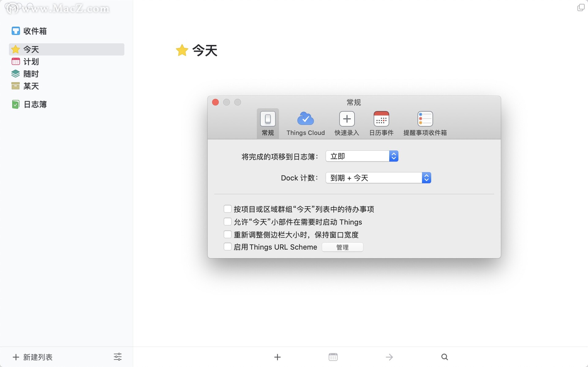Viewport: 588px width, 367px height.
Task: Open the 立即 logbook timing dropdown
Action: point(362,156)
